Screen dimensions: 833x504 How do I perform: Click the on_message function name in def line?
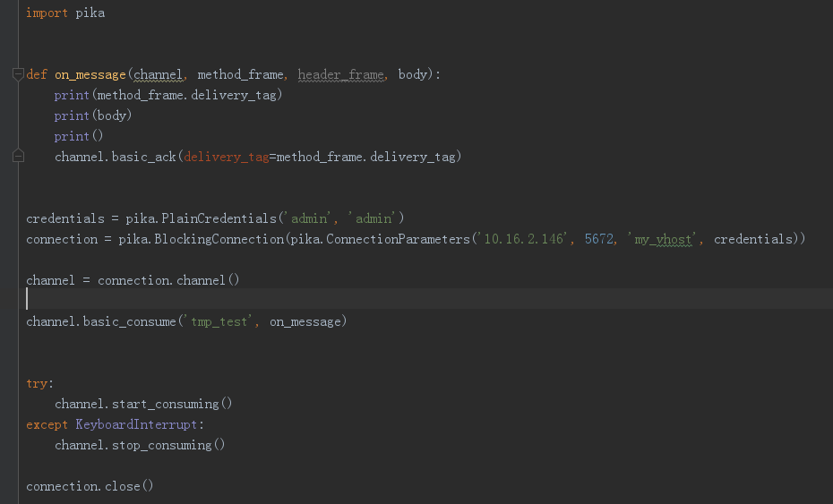(x=90, y=75)
